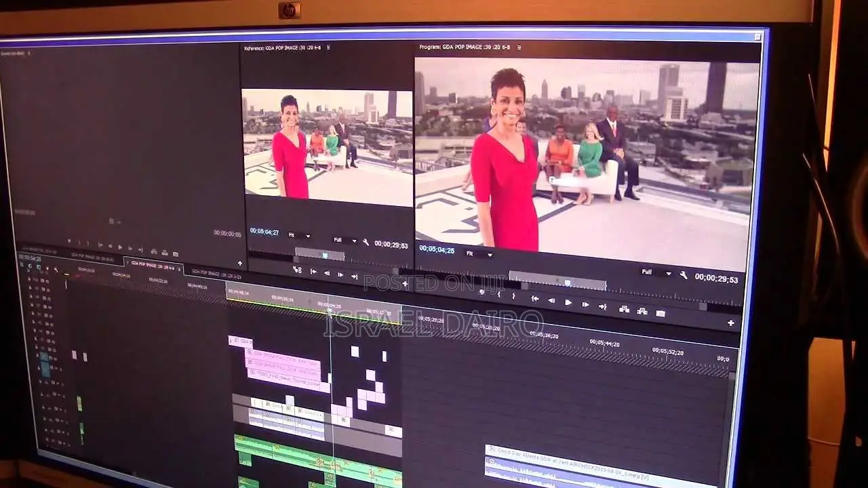Click the 00;05;36;20 mark on timeline ruler
Viewport: 868px width, 488px height.
(x=544, y=335)
